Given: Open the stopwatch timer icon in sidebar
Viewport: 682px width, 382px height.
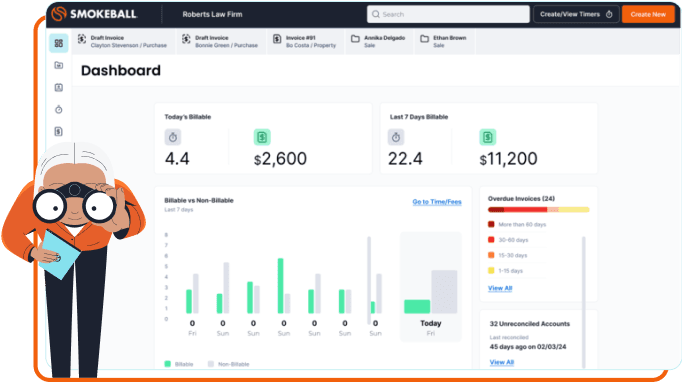Looking at the screenshot, I should (59, 109).
